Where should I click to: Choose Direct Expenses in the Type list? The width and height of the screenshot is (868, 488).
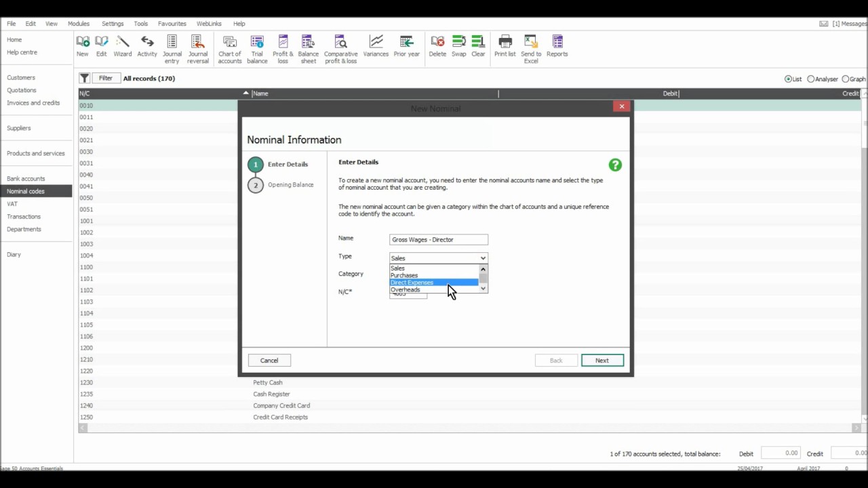(434, 283)
